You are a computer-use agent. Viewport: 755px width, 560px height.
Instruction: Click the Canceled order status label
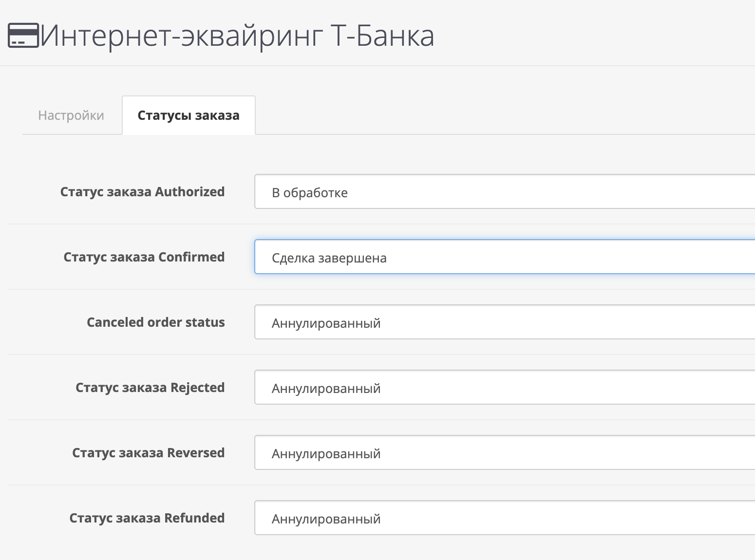(156, 322)
